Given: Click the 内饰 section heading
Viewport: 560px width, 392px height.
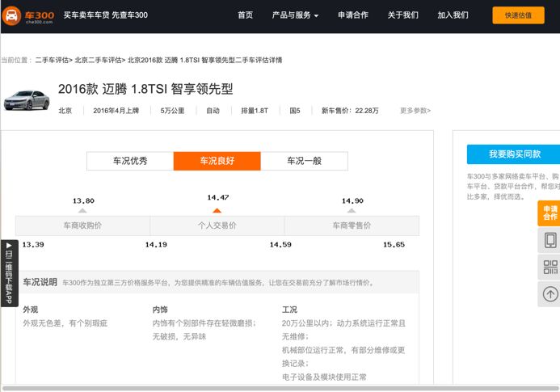Looking at the screenshot, I should [x=160, y=310].
